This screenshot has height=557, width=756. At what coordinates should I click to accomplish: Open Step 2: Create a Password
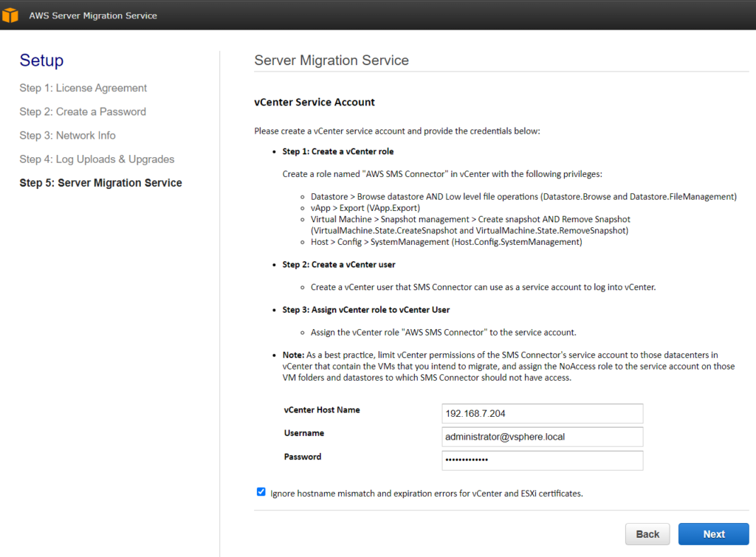point(83,112)
